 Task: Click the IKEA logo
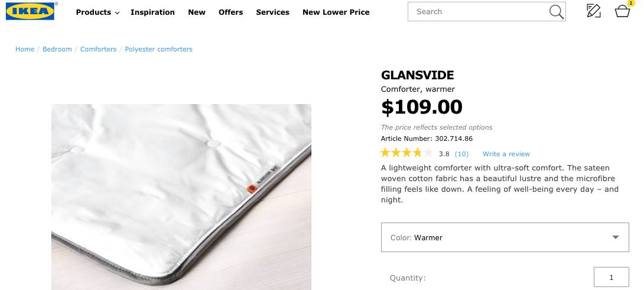[30, 11]
